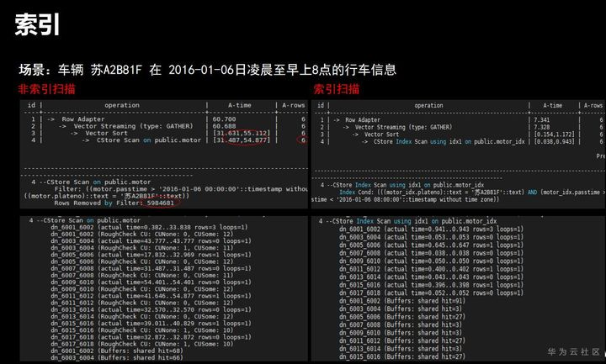
Task: Click the line with "actual time=43.777..43.777"
Action: [151, 241]
